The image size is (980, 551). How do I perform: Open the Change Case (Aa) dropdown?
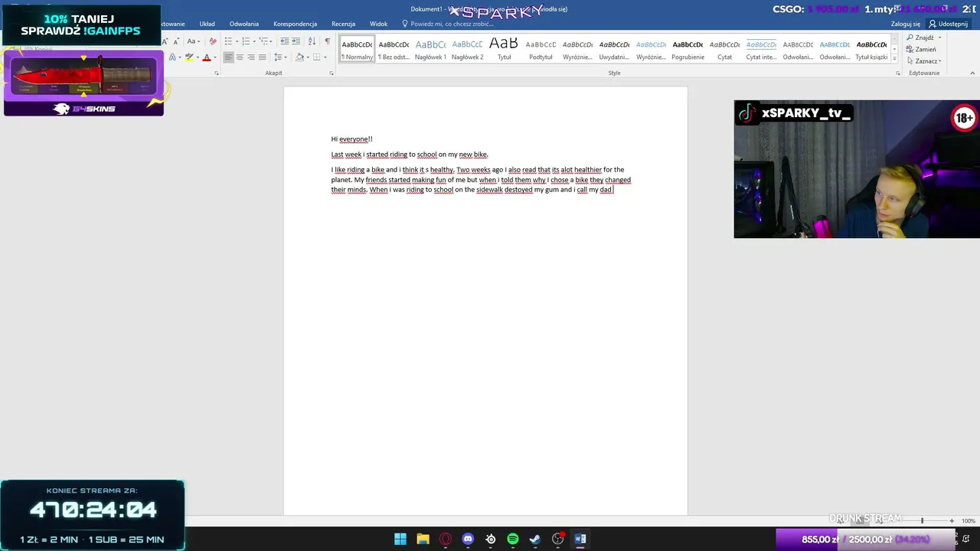[194, 41]
